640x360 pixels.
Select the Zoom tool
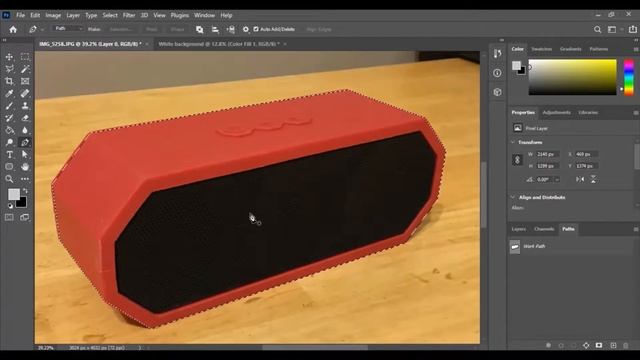click(9, 179)
